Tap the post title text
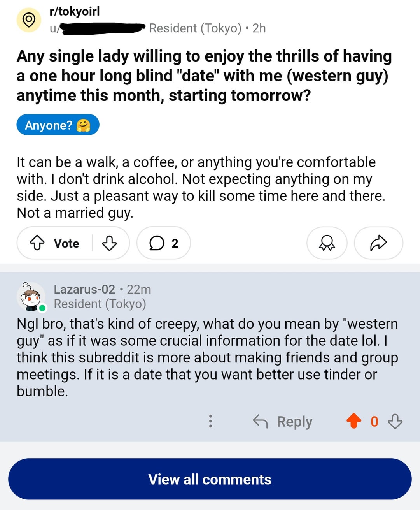420x510 pixels. (204, 76)
